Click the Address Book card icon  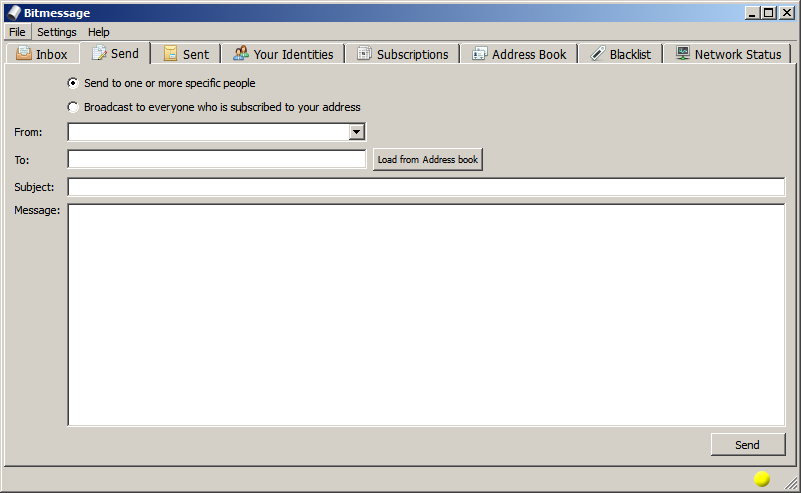pyautogui.click(x=480, y=53)
